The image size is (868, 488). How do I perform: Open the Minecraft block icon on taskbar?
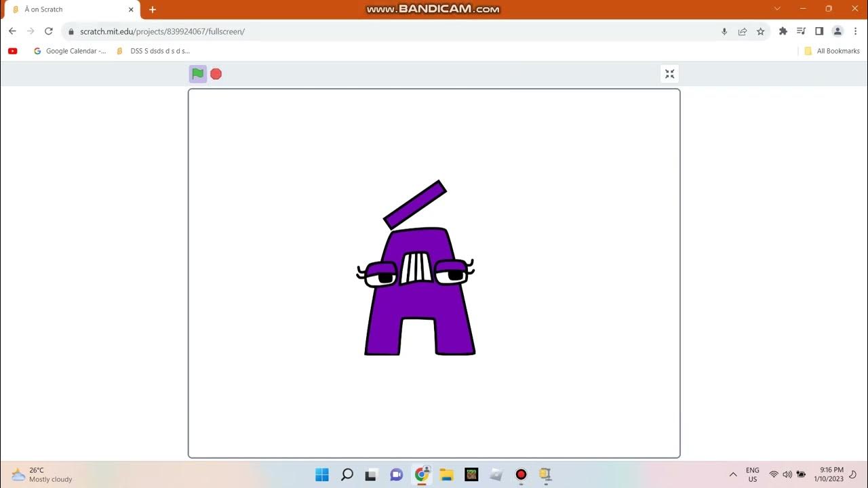coord(471,474)
